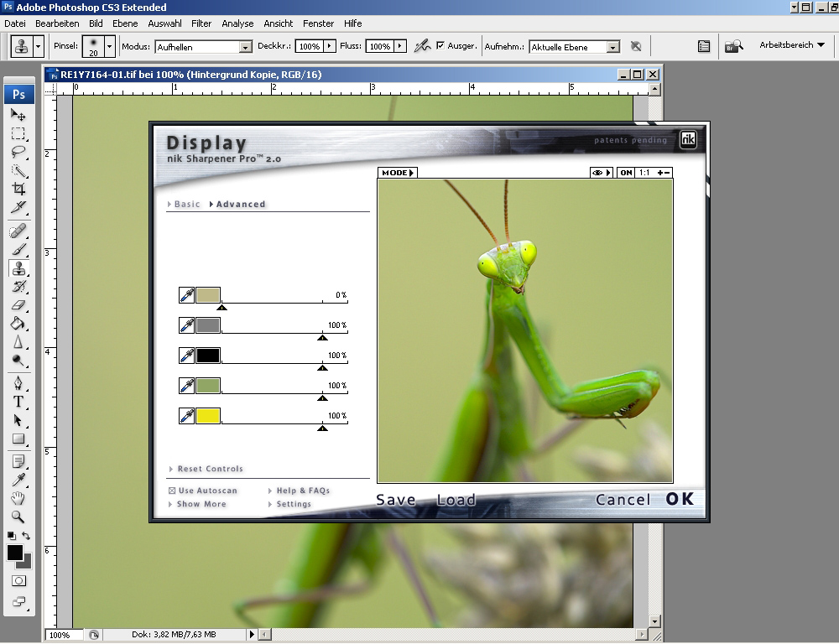Viewport: 839px width, 644px height.
Task: Click the foreground color swatch in toolbox
Action: [x=15, y=553]
